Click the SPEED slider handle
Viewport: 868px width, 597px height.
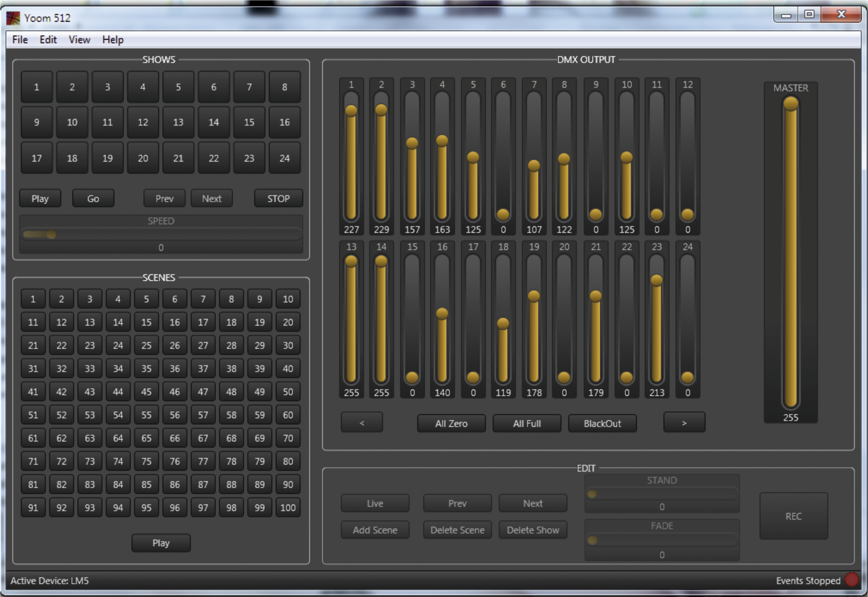click(51, 235)
